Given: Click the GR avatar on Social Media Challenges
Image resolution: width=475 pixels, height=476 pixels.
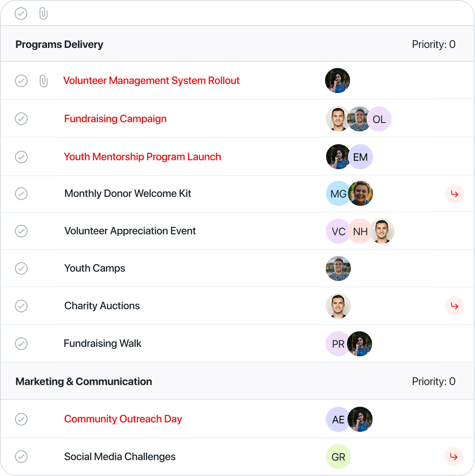Looking at the screenshot, I should point(338,457).
